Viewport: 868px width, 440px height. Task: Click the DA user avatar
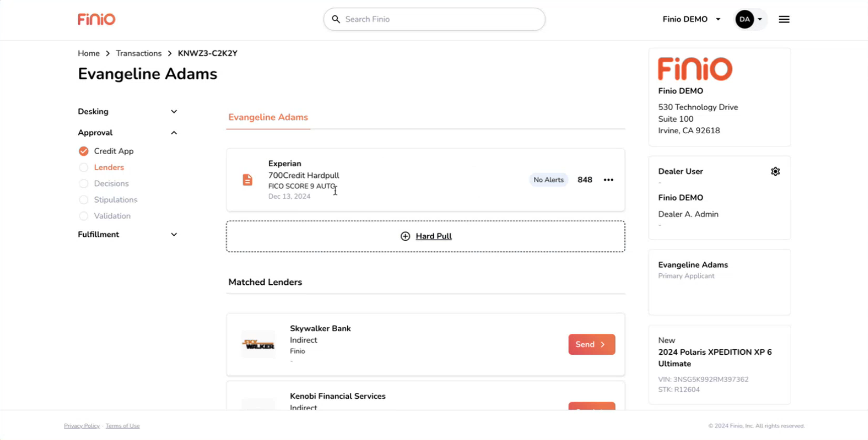pyautogui.click(x=744, y=19)
